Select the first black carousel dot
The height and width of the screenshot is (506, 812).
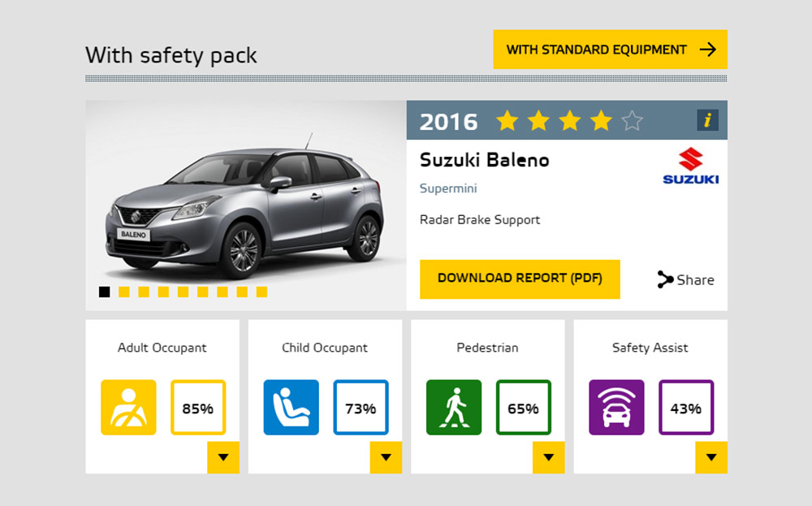[x=105, y=292]
